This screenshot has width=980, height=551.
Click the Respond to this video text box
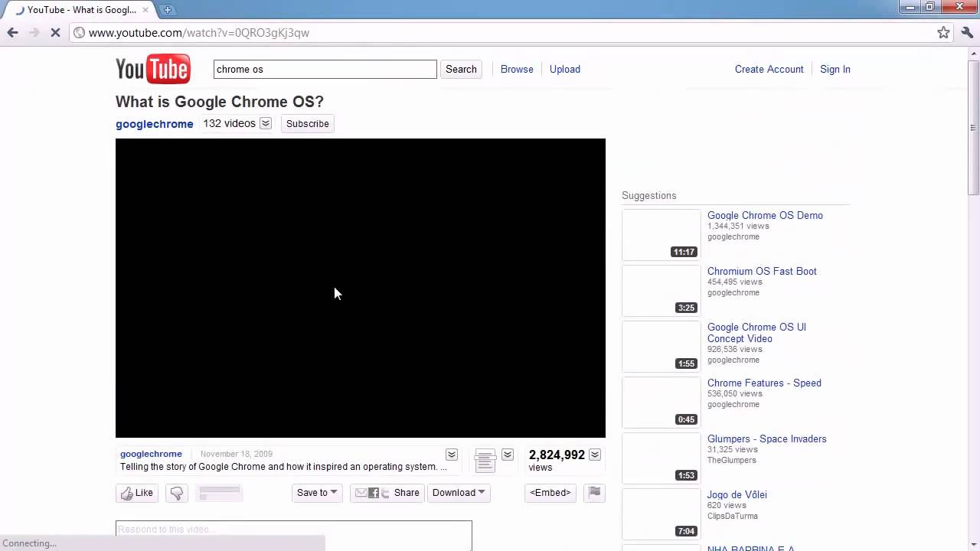[294, 535]
